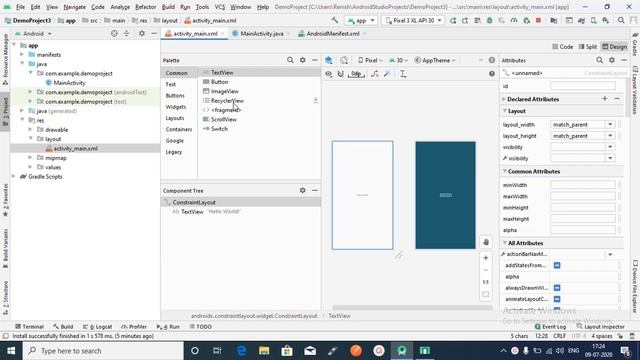Zoom in with the plus icon

(x=486, y=258)
